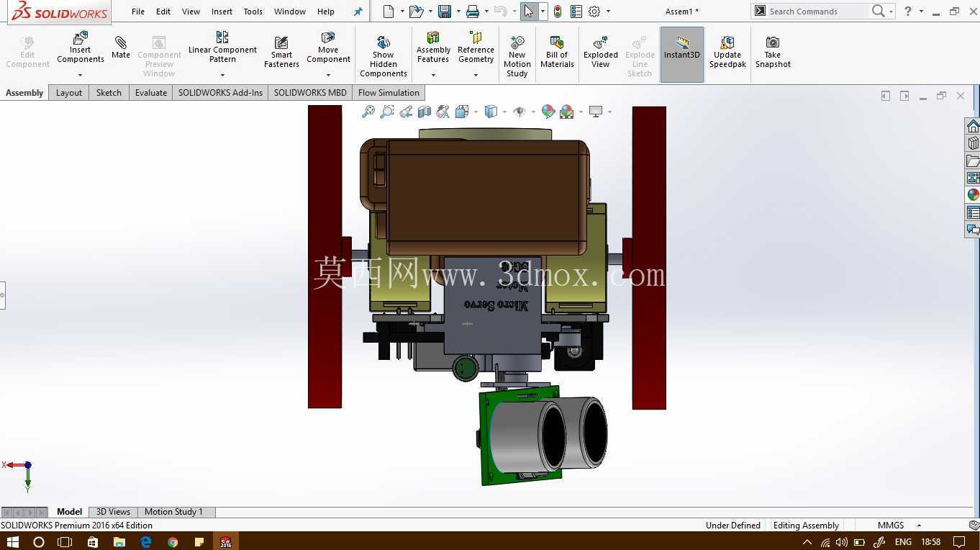Select Move Component tool
The image size is (980, 550).
pos(328,48)
